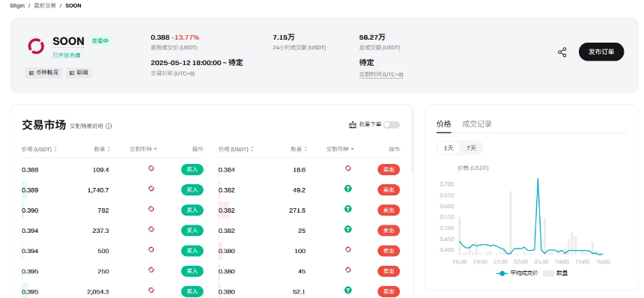Image resolution: width=644 pixels, height=298 pixels.
Task: Click the SOON coin icon in the 0.380 / 100 row
Action: tap(348, 249)
